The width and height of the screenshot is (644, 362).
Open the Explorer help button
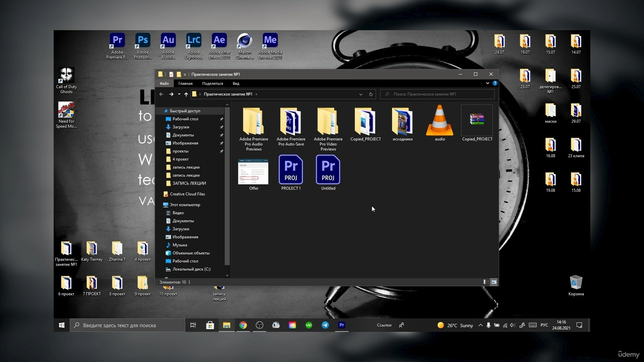coord(495,83)
